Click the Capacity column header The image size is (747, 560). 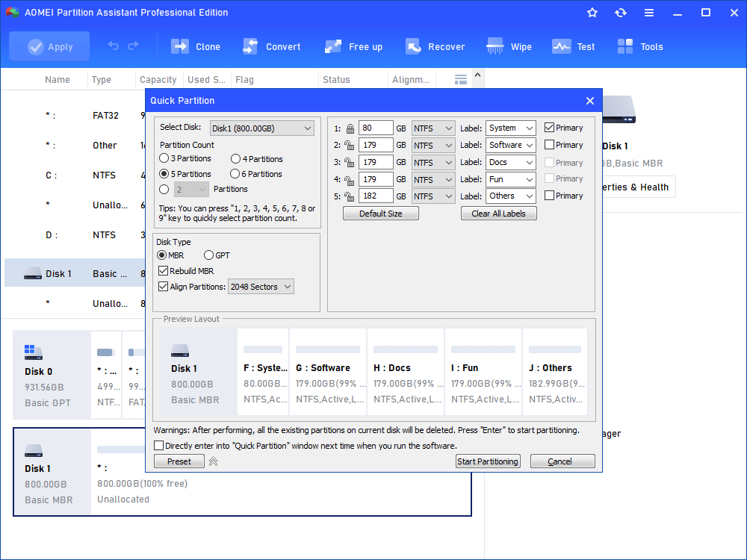click(x=158, y=80)
